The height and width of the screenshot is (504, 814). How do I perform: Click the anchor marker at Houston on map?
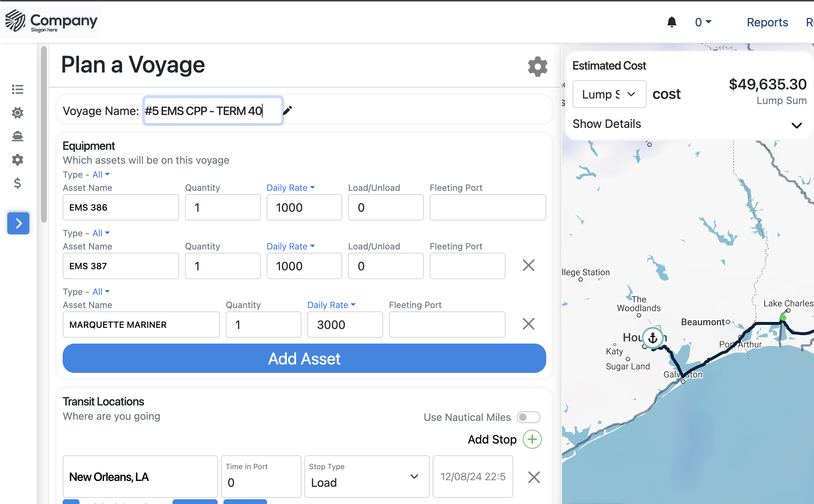[x=653, y=338]
